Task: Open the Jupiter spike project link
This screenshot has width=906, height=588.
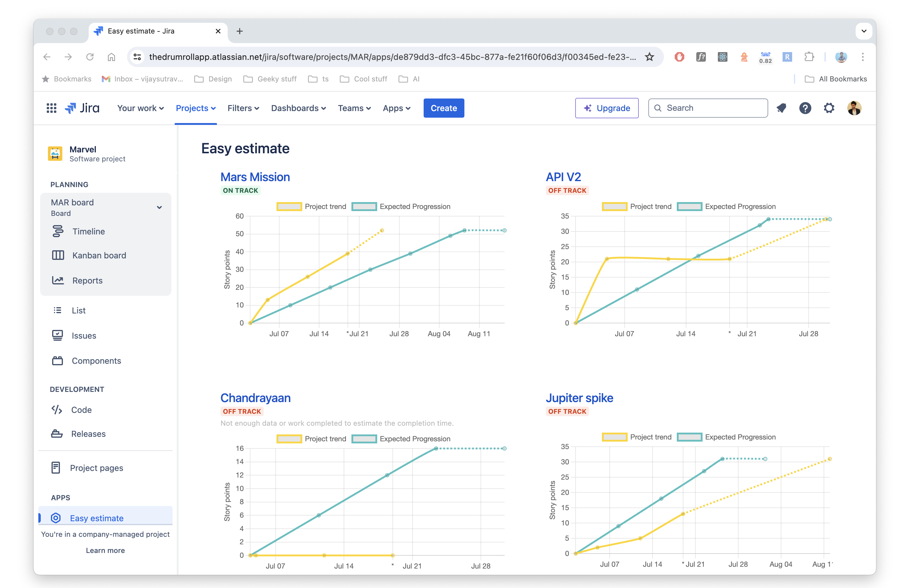Action: click(x=579, y=398)
